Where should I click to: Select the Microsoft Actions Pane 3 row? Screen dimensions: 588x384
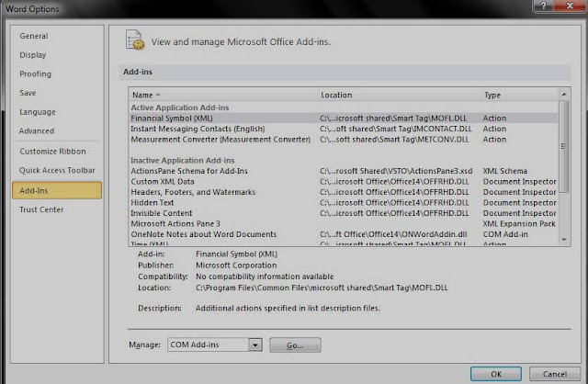tap(343, 223)
